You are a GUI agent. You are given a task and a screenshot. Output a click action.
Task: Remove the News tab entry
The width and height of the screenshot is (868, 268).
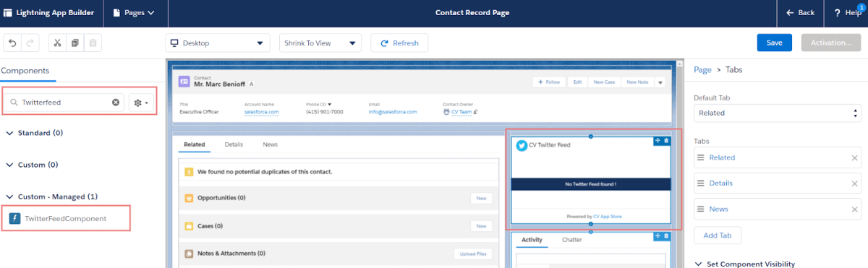click(x=854, y=209)
